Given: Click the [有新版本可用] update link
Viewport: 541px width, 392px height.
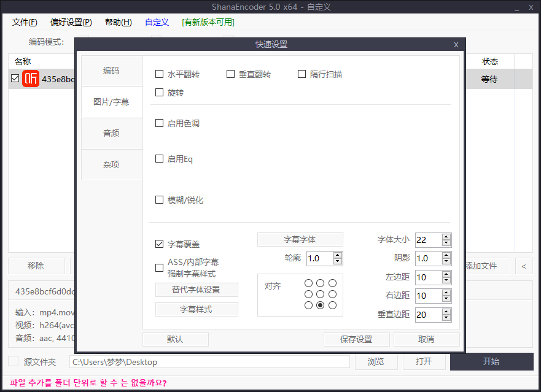Looking at the screenshot, I should (x=208, y=23).
